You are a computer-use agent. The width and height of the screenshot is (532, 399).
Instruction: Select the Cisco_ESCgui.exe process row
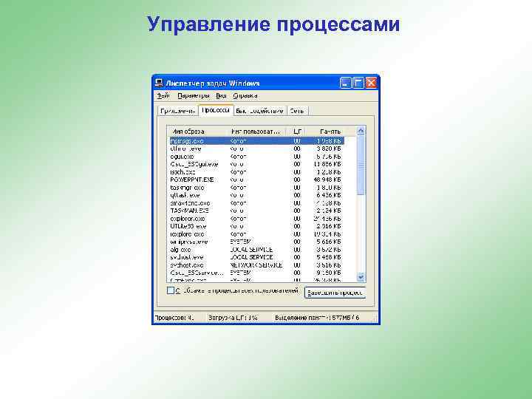[257, 164]
